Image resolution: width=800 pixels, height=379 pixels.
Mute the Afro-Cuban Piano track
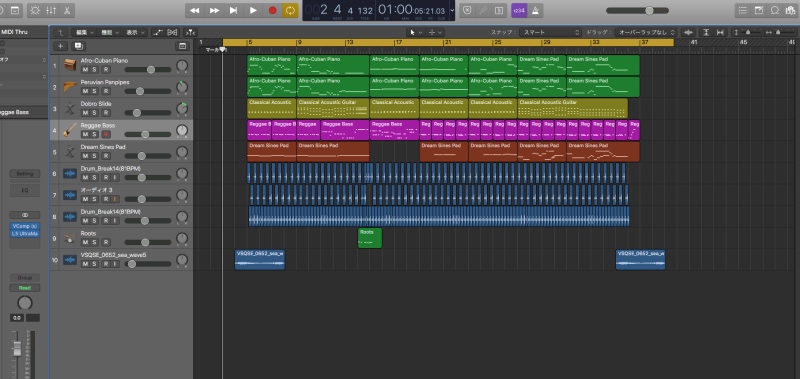85,69
